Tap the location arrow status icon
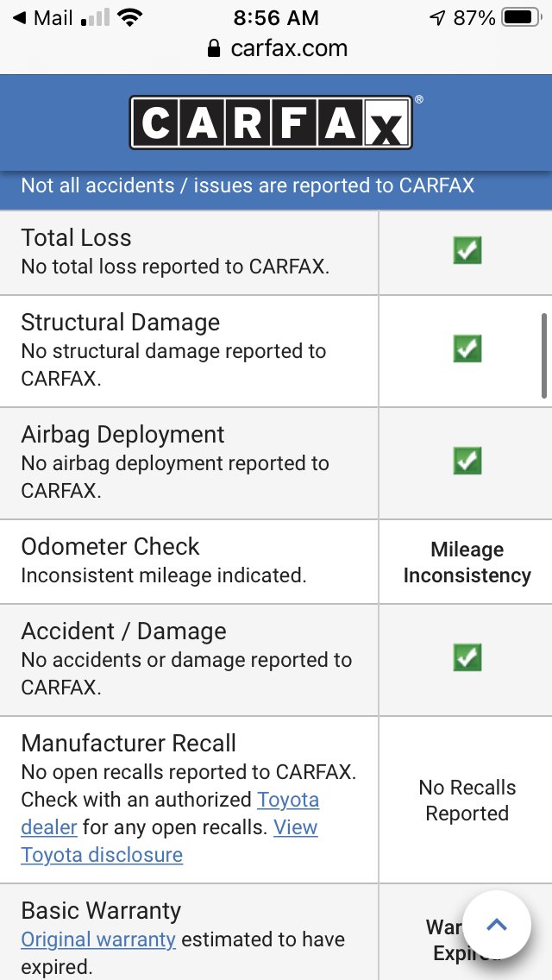 [437, 18]
